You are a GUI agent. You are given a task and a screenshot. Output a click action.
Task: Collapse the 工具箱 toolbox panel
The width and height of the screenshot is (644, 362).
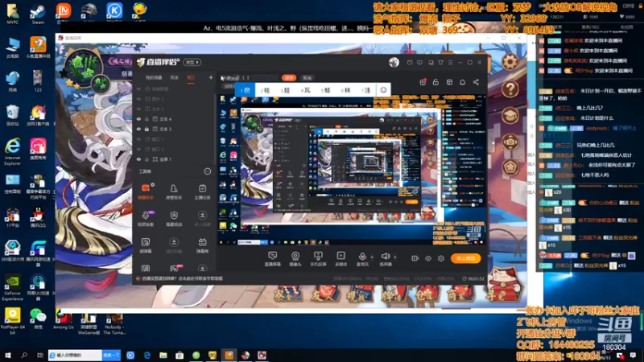coord(208,171)
